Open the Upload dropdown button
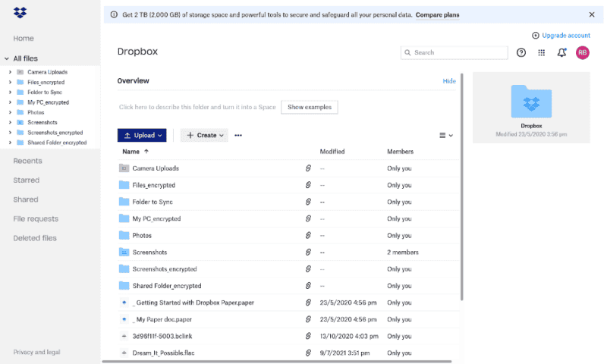The image size is (607, 364). [x=142, y=136]
